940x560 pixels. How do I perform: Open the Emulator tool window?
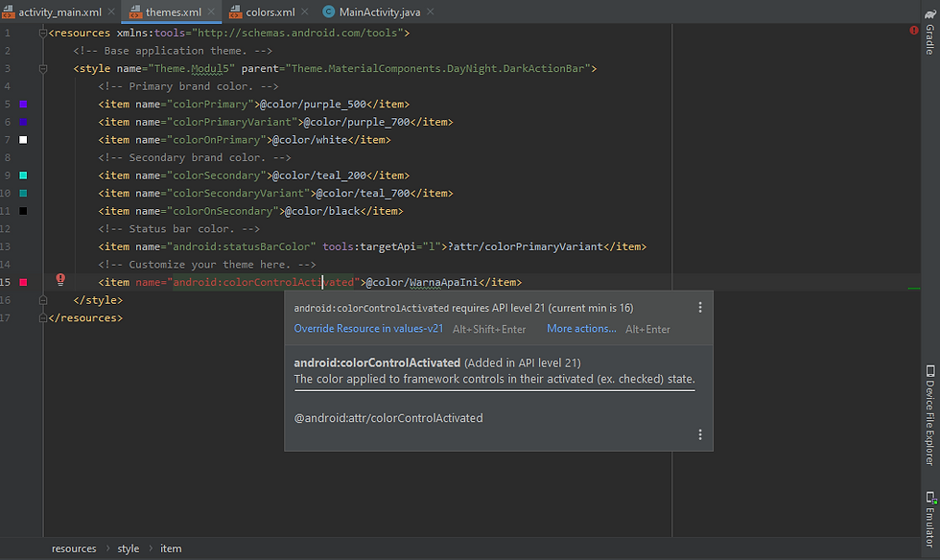click(929, 520)
